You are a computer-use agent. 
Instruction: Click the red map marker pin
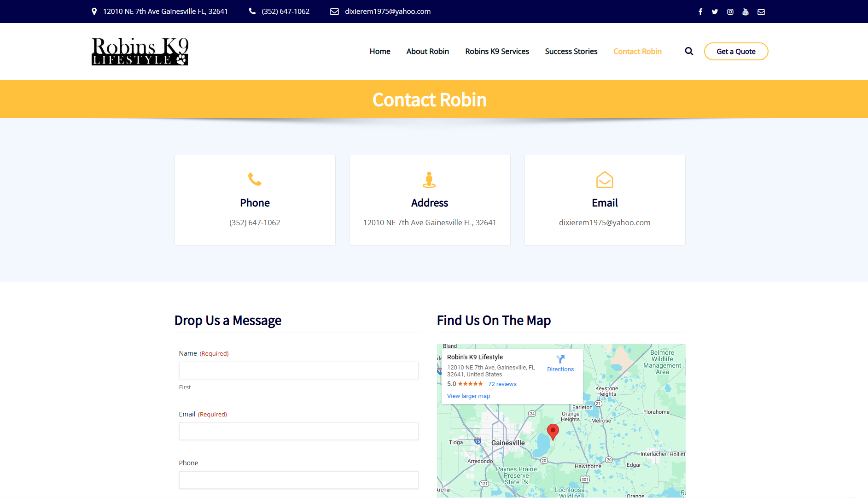(553, 432)
